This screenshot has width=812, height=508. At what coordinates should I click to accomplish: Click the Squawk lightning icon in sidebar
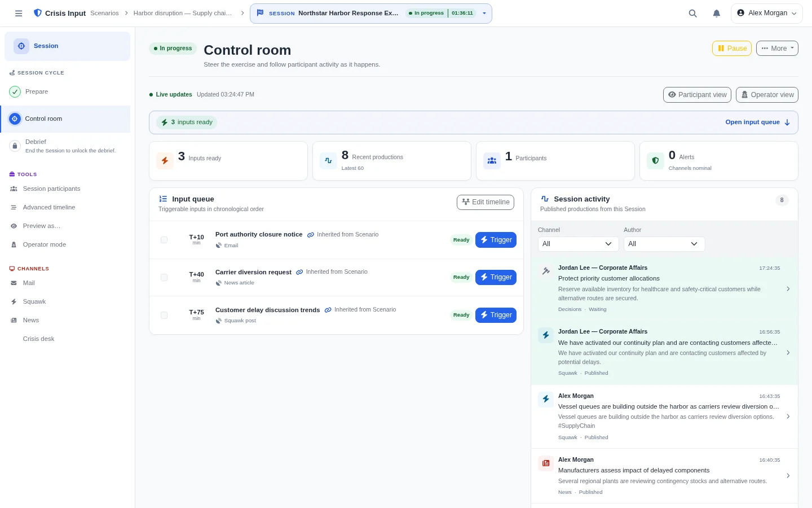tap(14, 302)
